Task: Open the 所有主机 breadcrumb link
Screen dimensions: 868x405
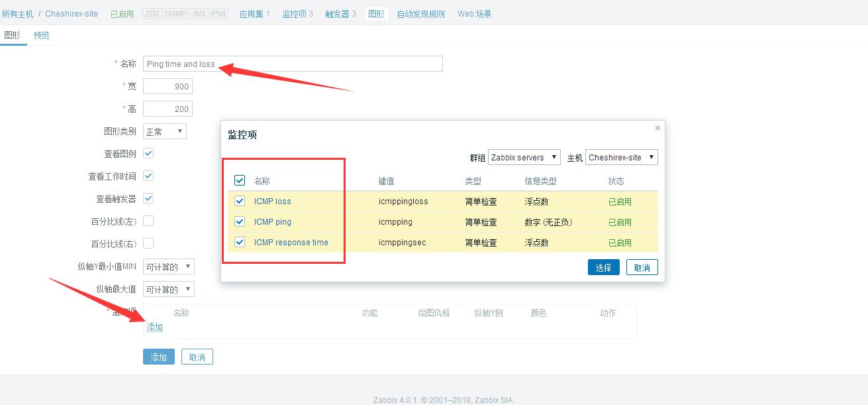Action: tap(17, 14)
